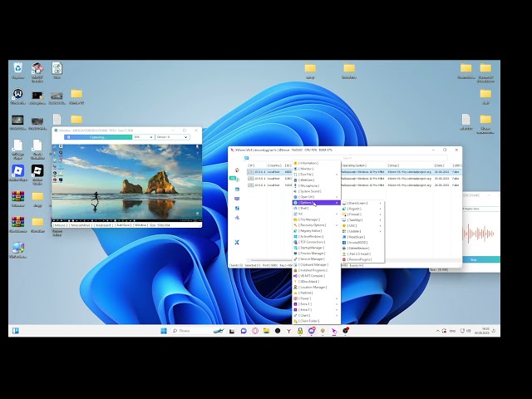Click the audio waveform display
The image size is (532, 399).
click(479, 234)
